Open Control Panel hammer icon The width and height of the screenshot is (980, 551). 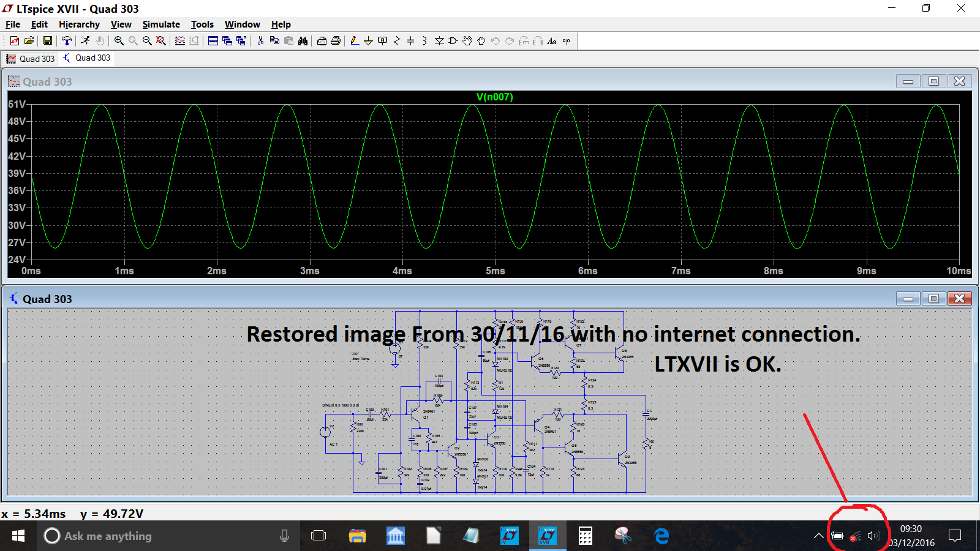point(67,41)
